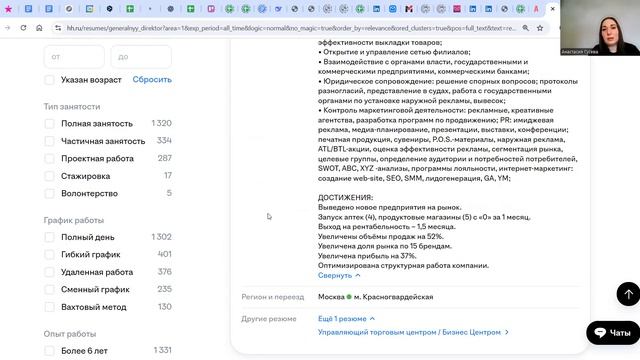This screenshot has width=640, height=360.
Task: Click the line 'Увеличена прибыль на 37%.'
Action: tap(367, 256)
